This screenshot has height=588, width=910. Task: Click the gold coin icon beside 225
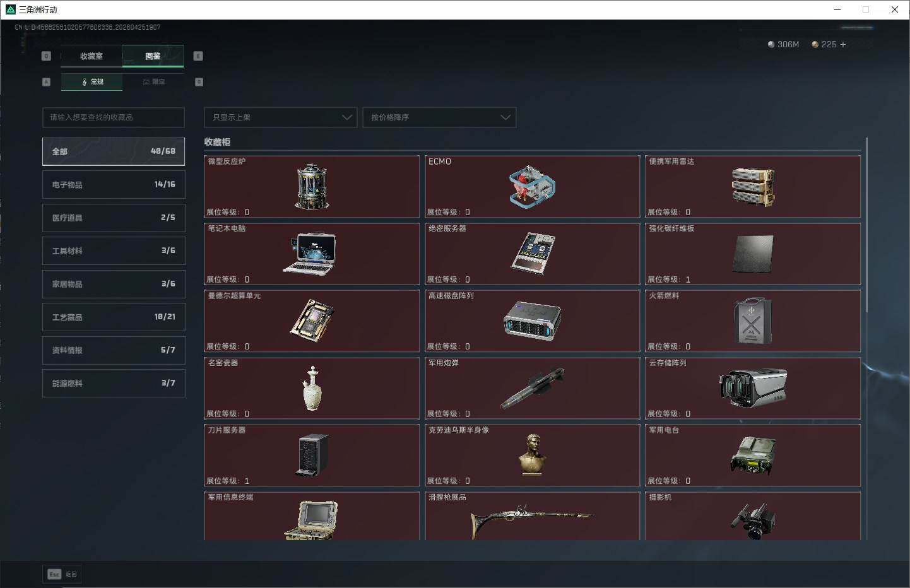click(815, 44)
